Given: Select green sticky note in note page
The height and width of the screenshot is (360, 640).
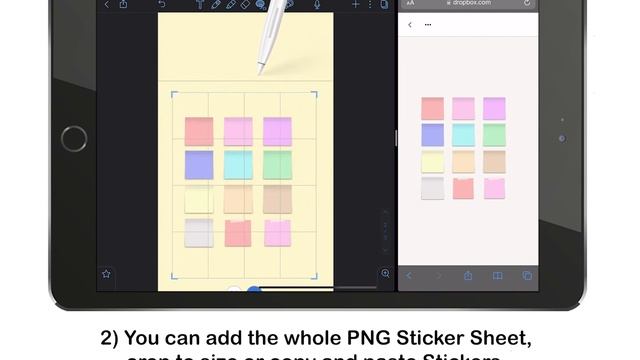Looking at the screenshot, I should coord(277,165).
